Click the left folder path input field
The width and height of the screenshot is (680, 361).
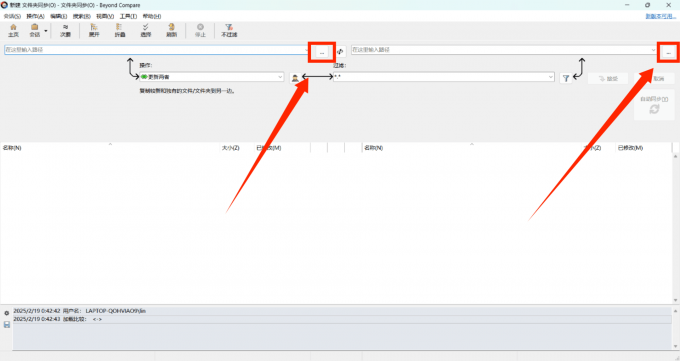(158, 50)
